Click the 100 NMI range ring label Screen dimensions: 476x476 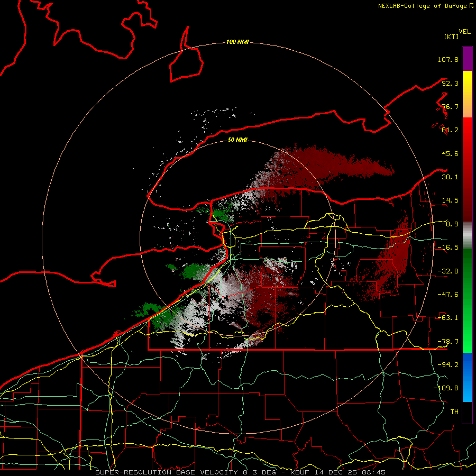(x=237, y=42)
